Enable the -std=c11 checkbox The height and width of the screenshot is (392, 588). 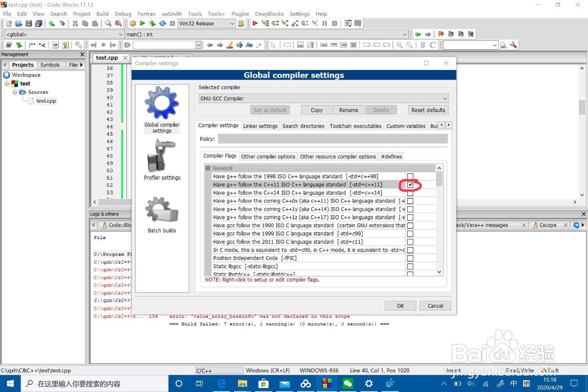[410, 242]
